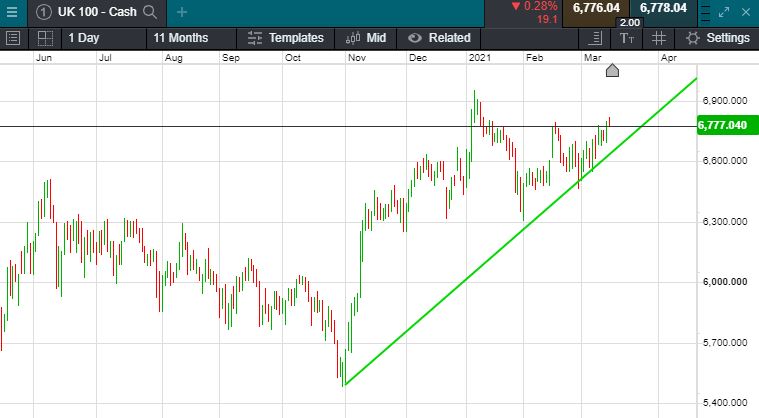759x418 pixels.
Task: Click the green 6,777.040 price label
Action: pyautogui.click(x=726, y=125)
